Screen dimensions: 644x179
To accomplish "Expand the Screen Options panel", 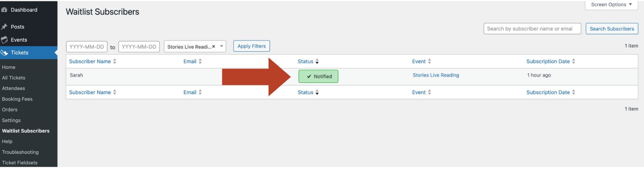I will pyautogui.click(x=611, y=5).
